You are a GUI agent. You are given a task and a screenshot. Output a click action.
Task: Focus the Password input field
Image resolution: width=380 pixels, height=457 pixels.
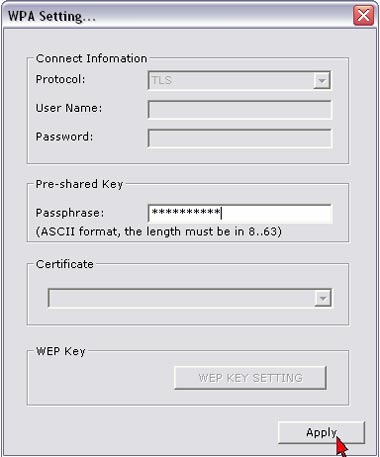(239, 138)
